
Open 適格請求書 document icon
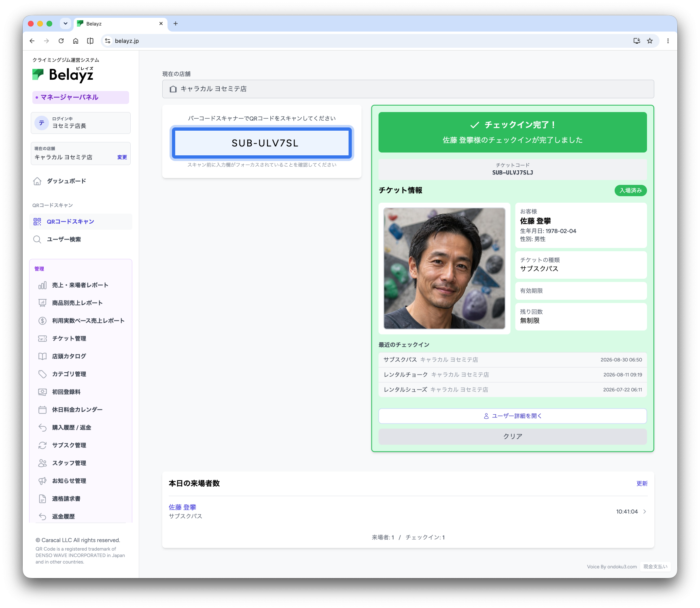pyautogui.click(x=42, y=499)
